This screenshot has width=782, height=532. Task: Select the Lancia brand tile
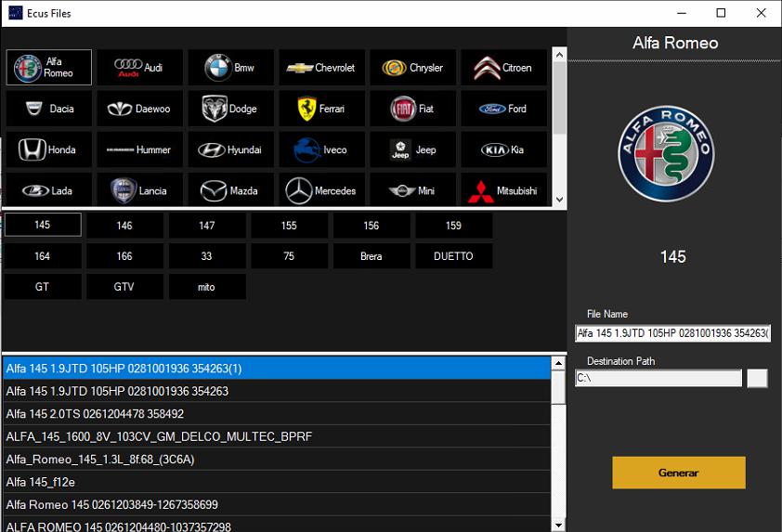139,190
